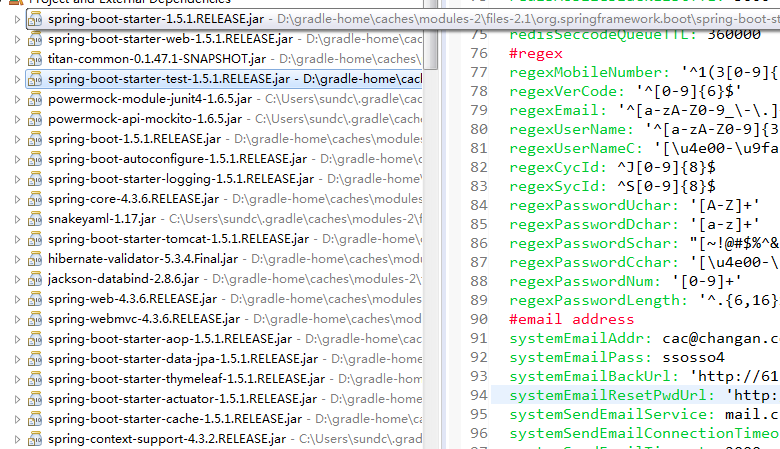Image resolution: width=780 pixels, height=449 pixels.
Task: Click the jar icon of powermock-api-mockito-1.6.5.jar
Action: [35, 119]
